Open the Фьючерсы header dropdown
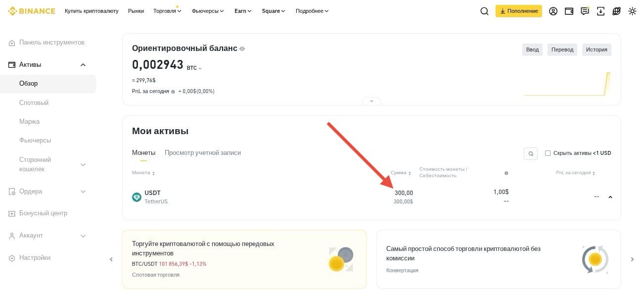The height and width of the screenshot is (293, 644). pos(208,11)
